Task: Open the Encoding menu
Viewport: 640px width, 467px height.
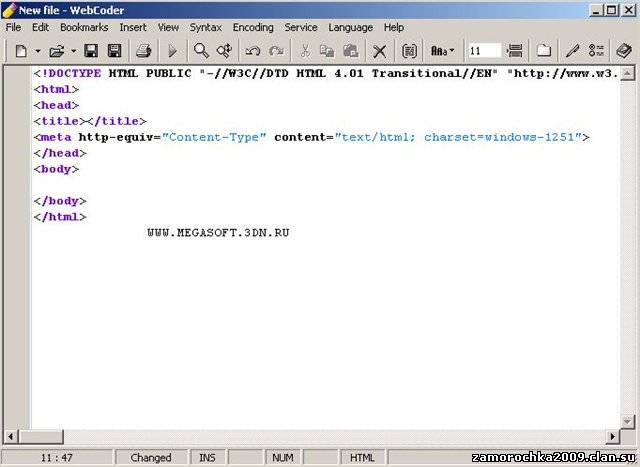Action: [x=253, y=28]
